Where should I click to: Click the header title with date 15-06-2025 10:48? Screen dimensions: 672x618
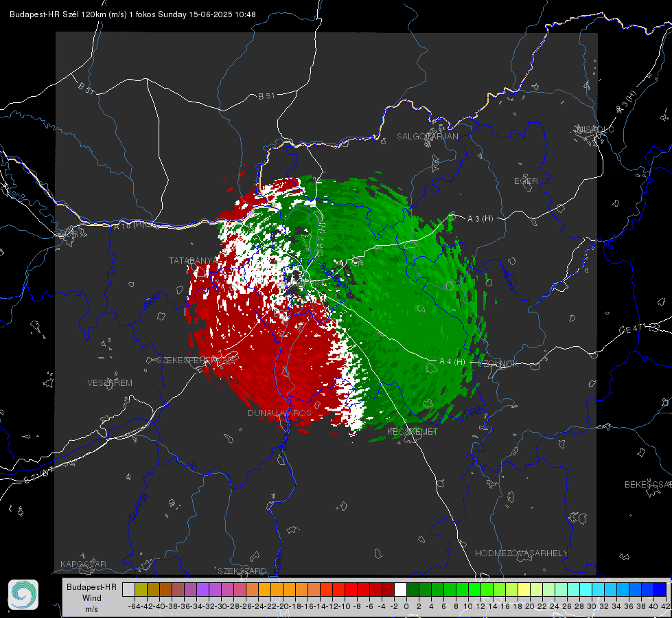(132, 14)
